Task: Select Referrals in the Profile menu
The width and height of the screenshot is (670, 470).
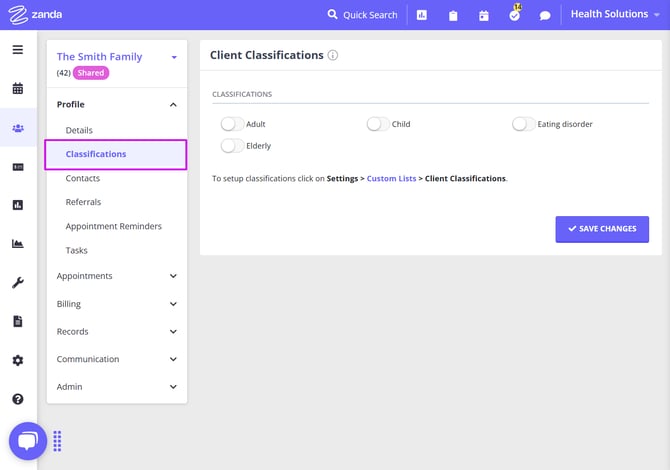Action: [83, 202]
